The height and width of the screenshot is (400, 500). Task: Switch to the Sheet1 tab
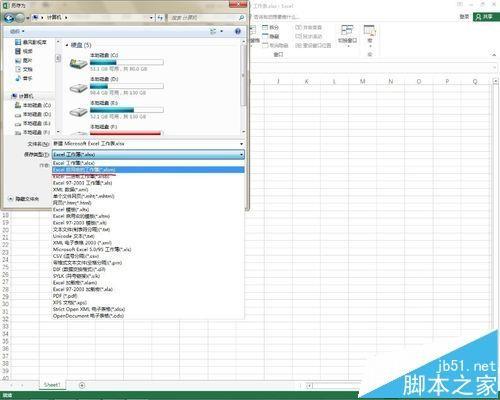coord(52,385)
